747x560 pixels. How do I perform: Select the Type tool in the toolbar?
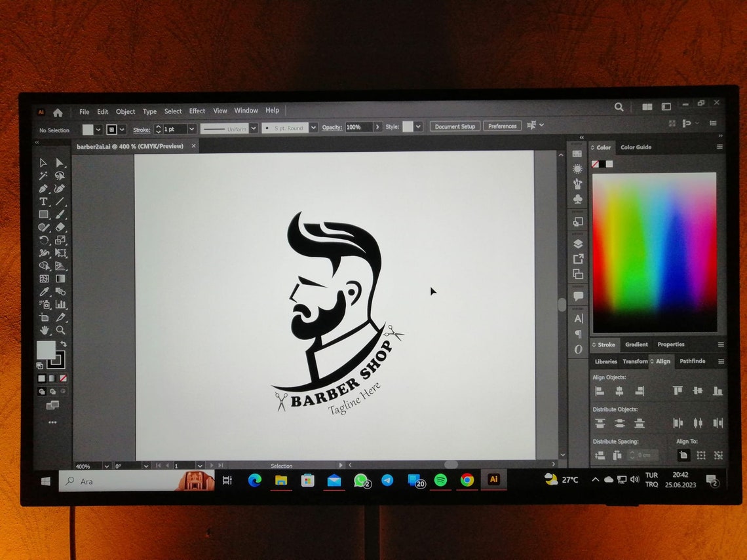coord(43,201)
